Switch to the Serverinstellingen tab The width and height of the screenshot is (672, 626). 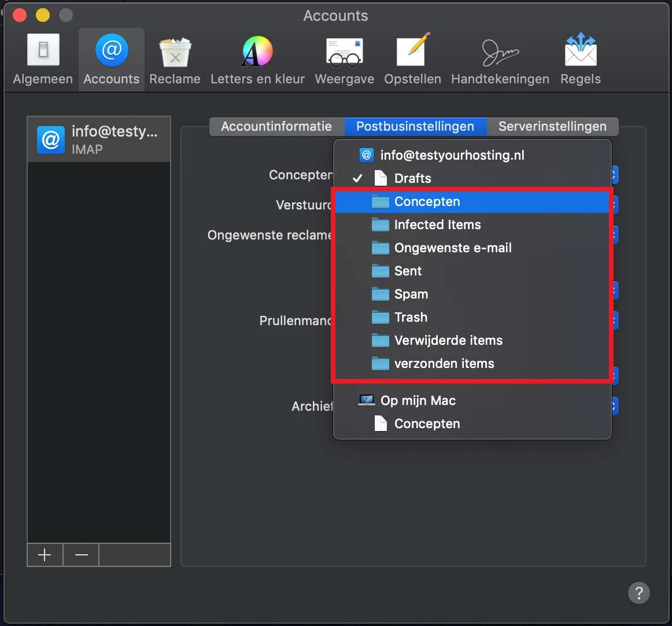pyautogui.click(x=552, y=127)
